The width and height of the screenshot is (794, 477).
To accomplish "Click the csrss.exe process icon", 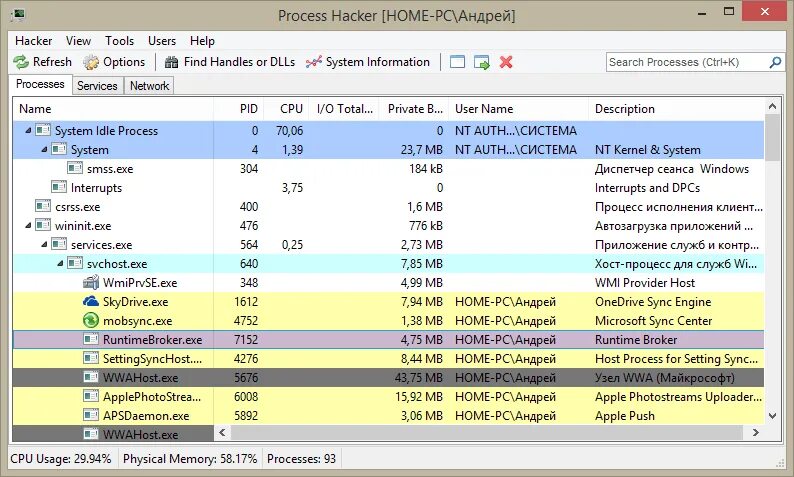I will [x=43, y=207].
